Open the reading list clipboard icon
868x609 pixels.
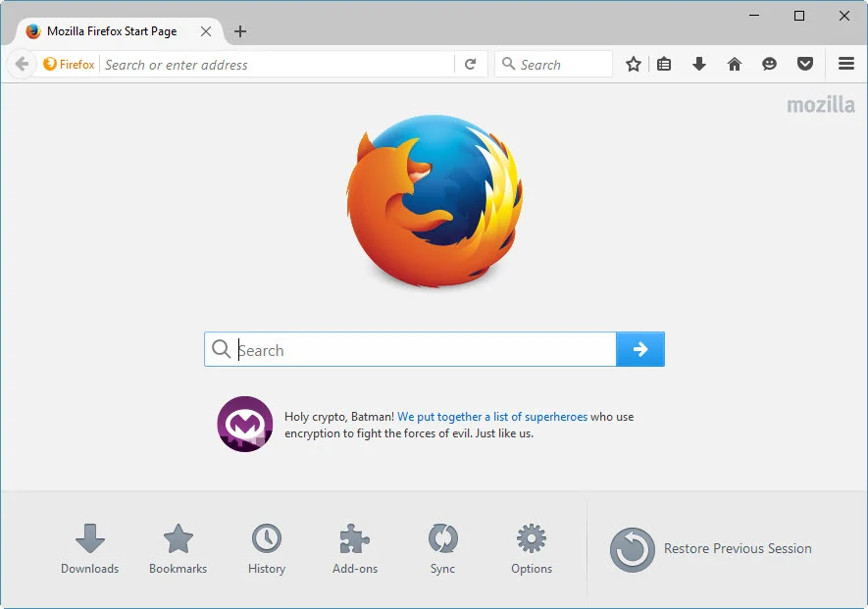pos(664,64)
